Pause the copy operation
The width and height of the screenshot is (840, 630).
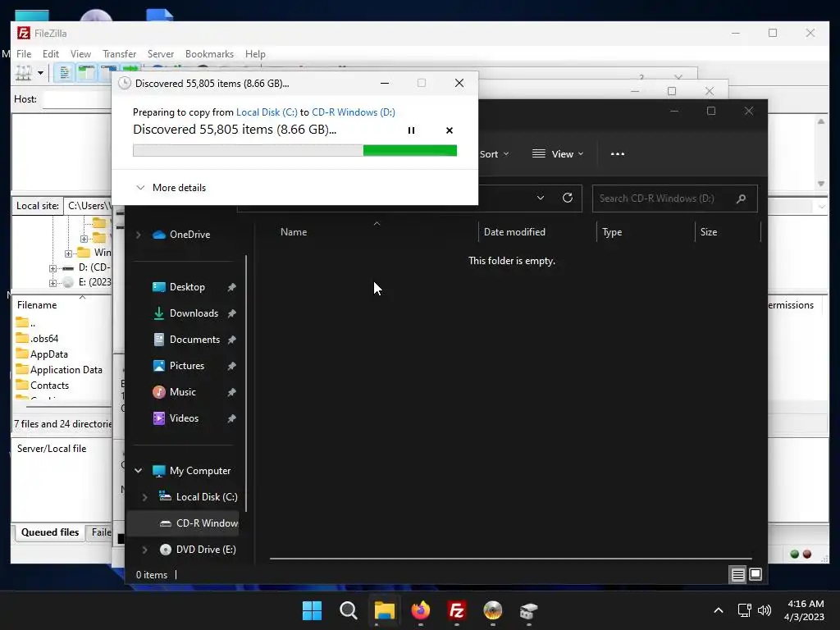(411, 130)
